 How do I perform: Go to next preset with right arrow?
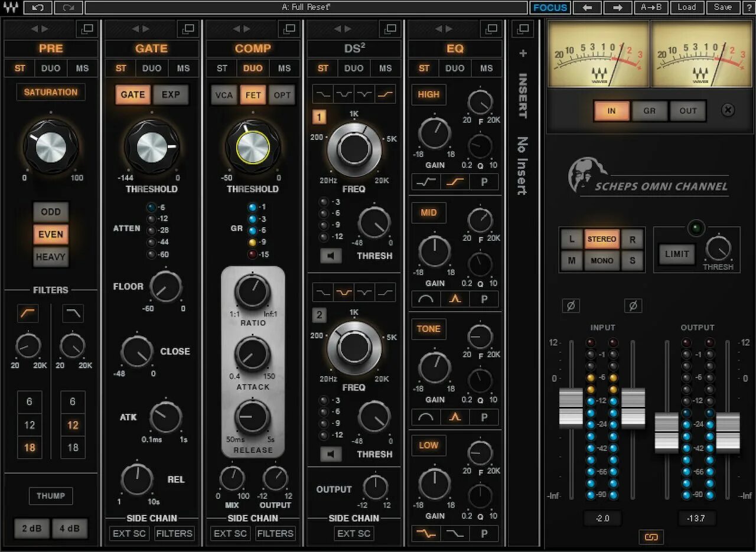(618, 8)
